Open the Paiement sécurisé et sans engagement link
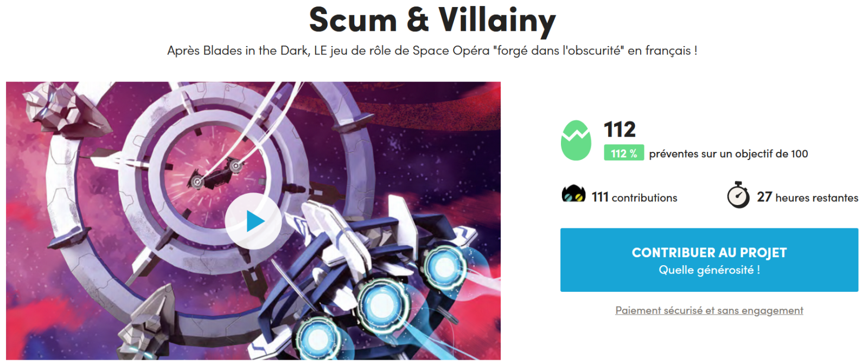The height and width of the screenshot is (364, 868). click(x=709, y=310)
